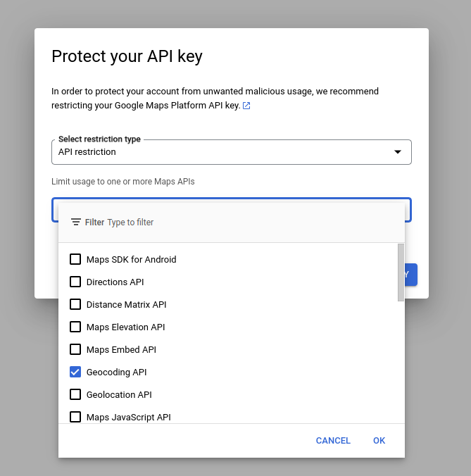The height and width of the screenshot is (476, 471).
Task: Toggle the Maps Embed API checkbox
Action: tap(75, 349)
